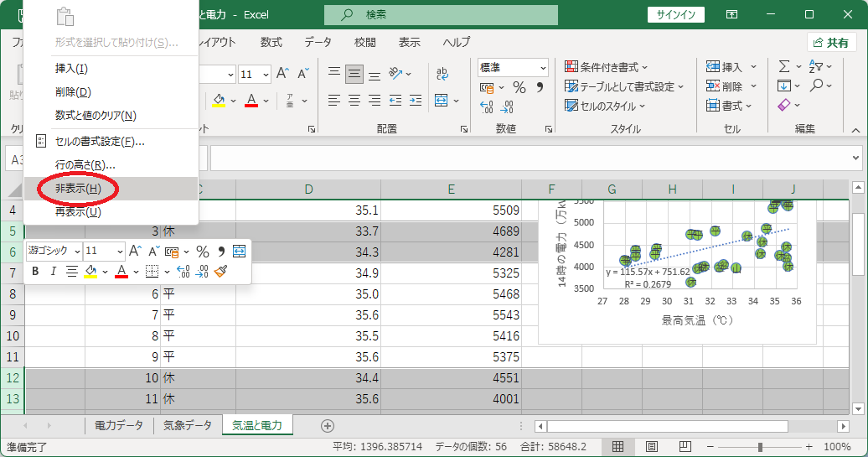Viewport: 868px width, 457px height.
Task: Click format painter in mini toolbar
Action: tap(220, 271)
